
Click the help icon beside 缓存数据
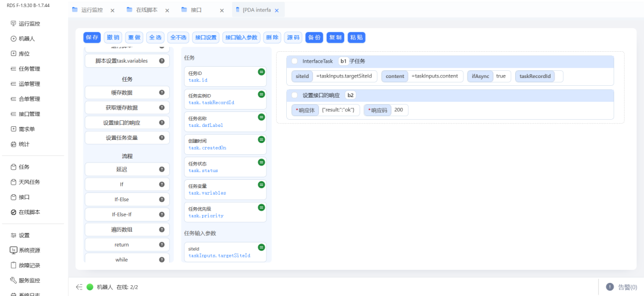(x=162, y=92)
